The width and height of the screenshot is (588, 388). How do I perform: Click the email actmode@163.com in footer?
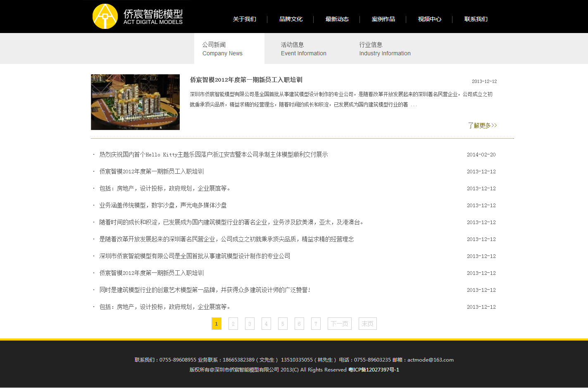pos(431,360)
